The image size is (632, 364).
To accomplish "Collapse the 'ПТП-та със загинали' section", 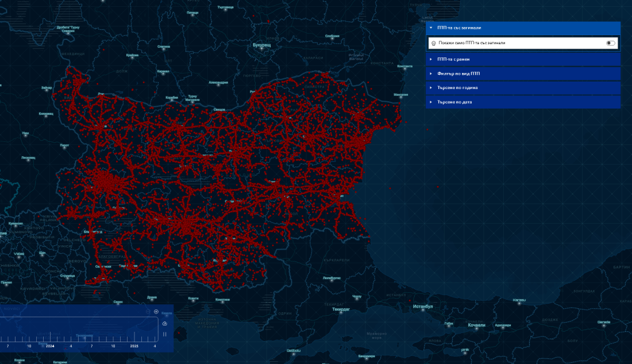I will (x=523, y=28).
